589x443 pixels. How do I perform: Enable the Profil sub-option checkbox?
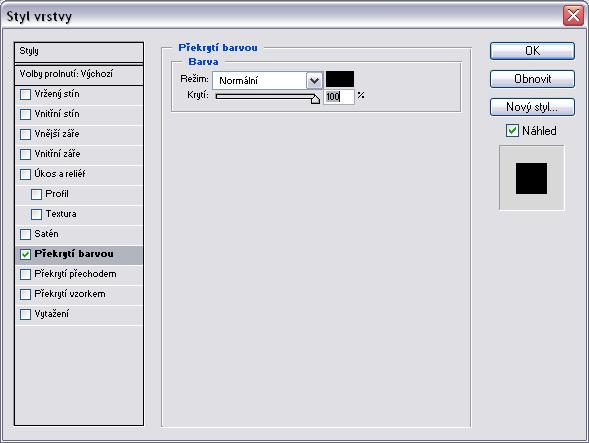pyautogui.click(x=36, y=194)
